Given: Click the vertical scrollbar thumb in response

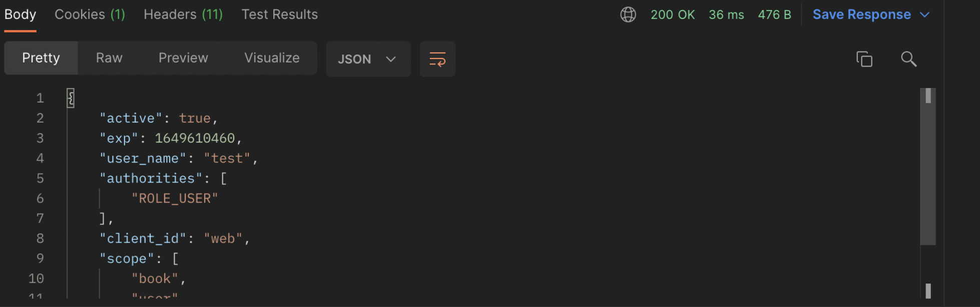Looking at the screenshot, I should pyautogui.click(x=928, y=166).
